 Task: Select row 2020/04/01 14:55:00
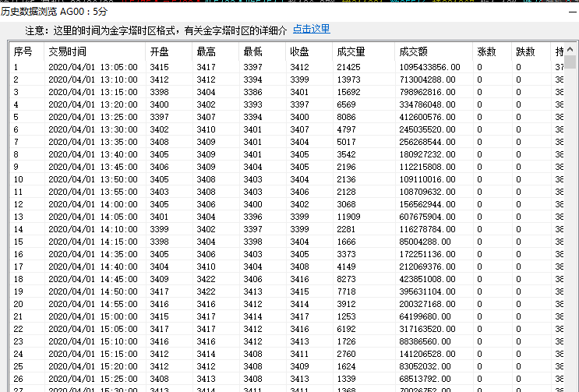(x=288, y=304)
